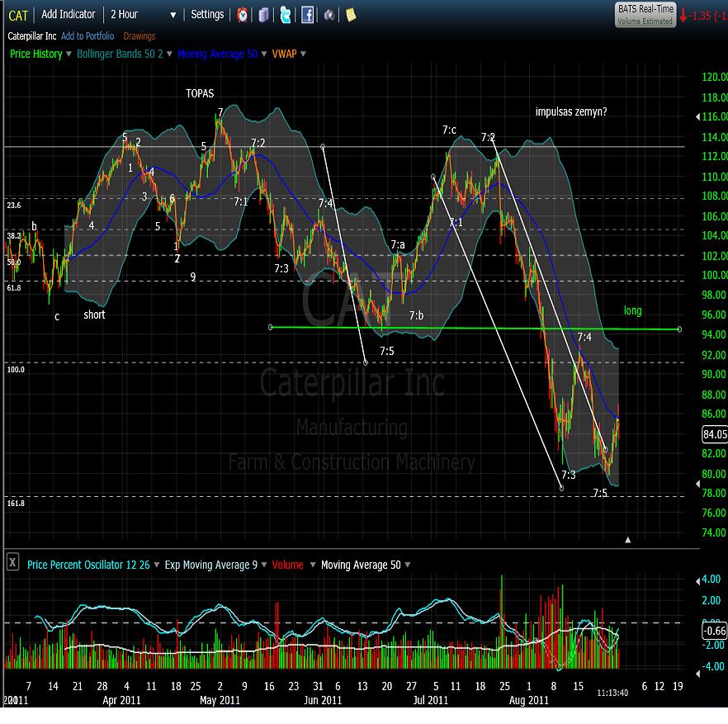Expand the VWAP dropdown arrow
This screenshot has width=728, height=724.
pyautogui.click(x=303, y=54)
